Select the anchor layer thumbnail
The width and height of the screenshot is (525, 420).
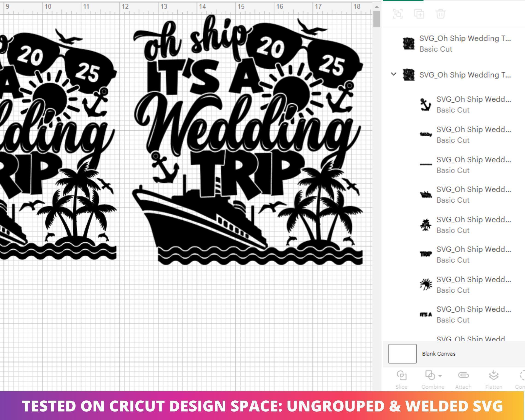(426, 105)
